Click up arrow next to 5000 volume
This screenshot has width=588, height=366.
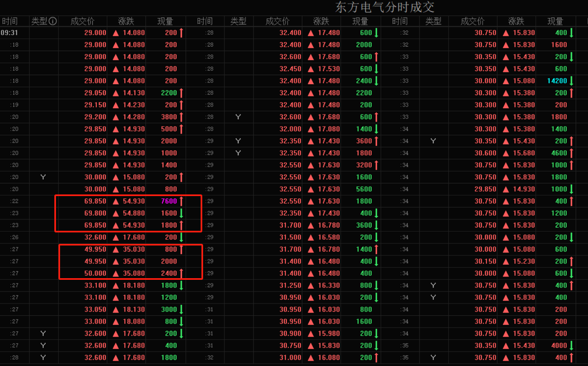[x=181, y=129]
